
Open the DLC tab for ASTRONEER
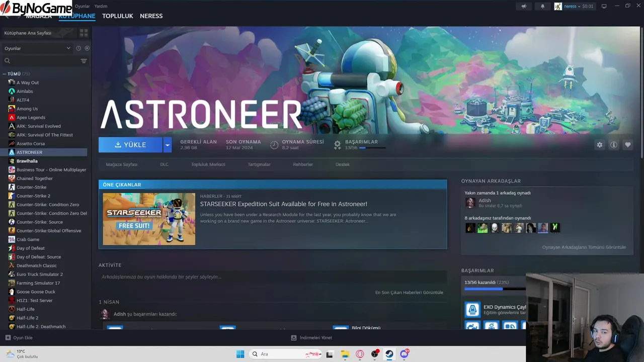click(x=164, y=164)
